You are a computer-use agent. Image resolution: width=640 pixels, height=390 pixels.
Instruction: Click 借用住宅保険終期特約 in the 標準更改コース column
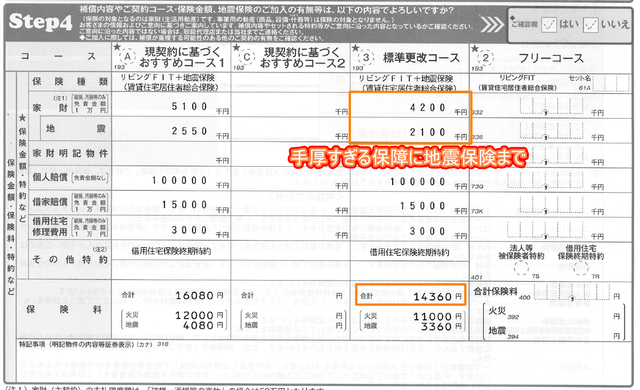click(409, 253)
